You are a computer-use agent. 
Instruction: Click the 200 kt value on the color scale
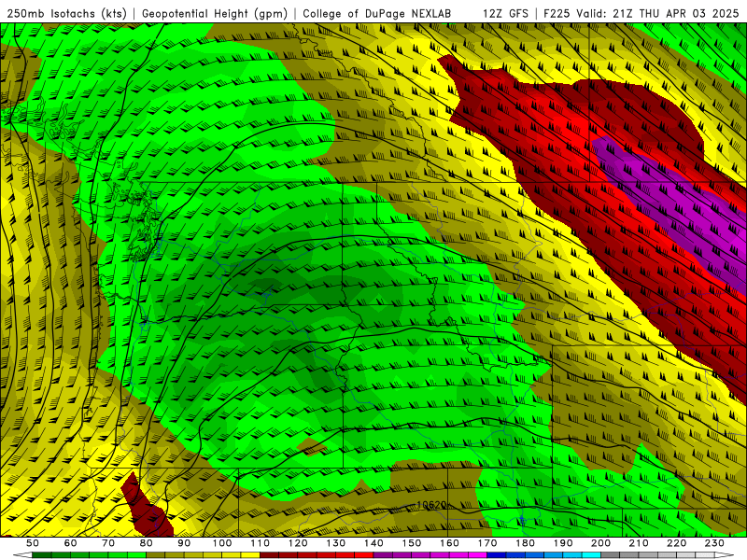point(601,543)
